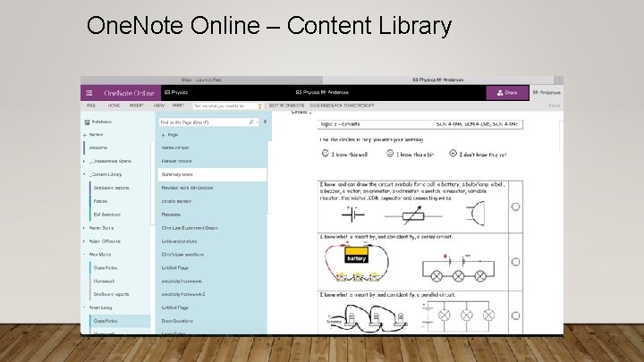Viewport: 644px width, 362px height.
Task: Open the PRINT ribbon tab
Action: coord(178,105)
